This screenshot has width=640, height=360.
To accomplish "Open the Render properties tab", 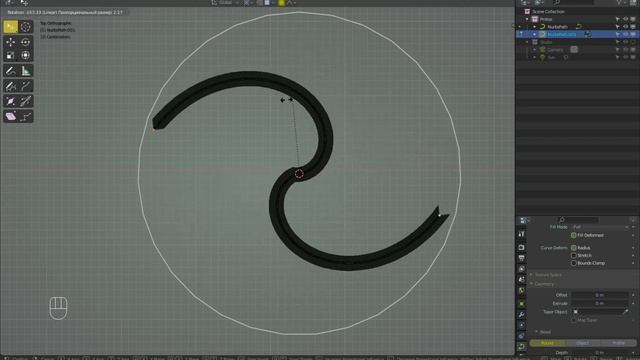I will [x=521, y=248].
